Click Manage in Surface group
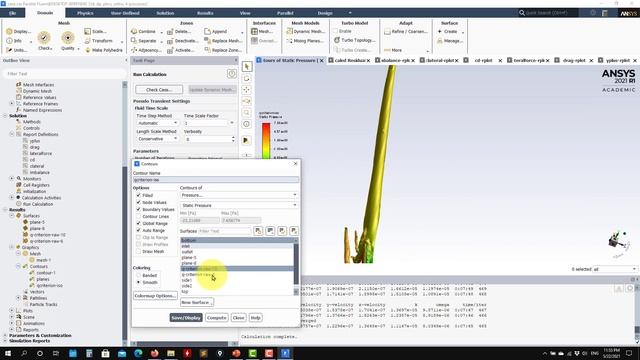640x360 pixels. point(450,41)
